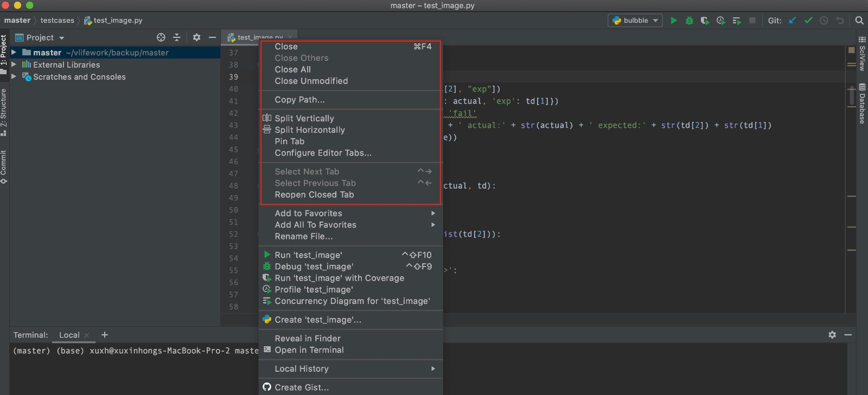Select Reveal in Finder
This screenshot has width=868, height=395.
(x=350, y=339)
